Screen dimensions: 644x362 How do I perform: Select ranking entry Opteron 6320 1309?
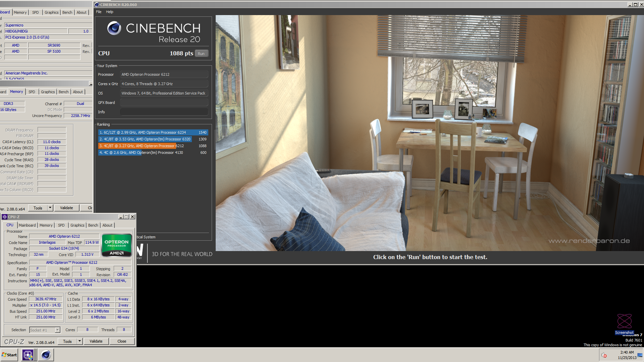pos(153,139)
